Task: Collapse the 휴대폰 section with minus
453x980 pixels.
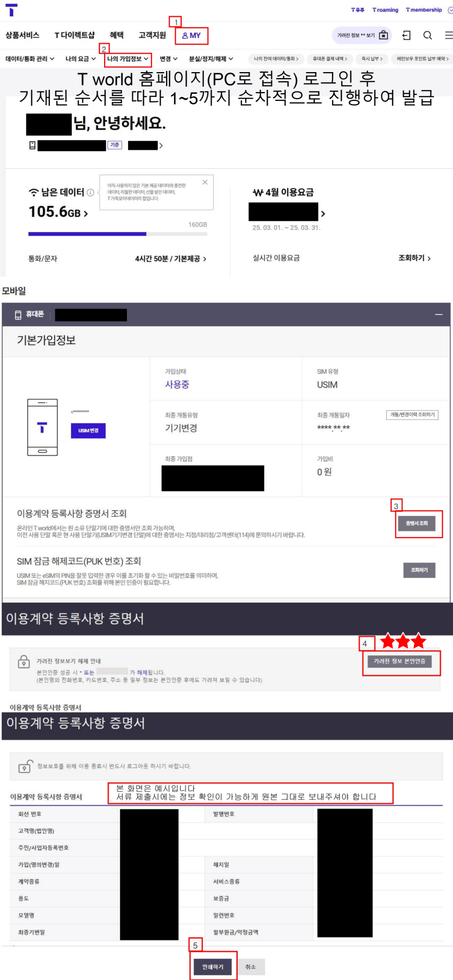Action: click(438, 314)
